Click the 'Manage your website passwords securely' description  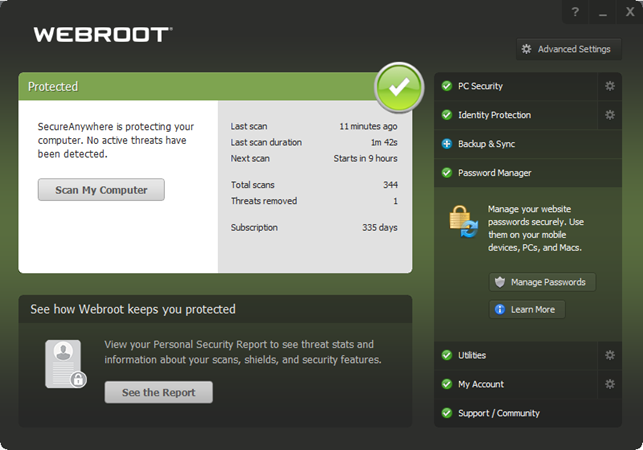(x=536, y=228)
